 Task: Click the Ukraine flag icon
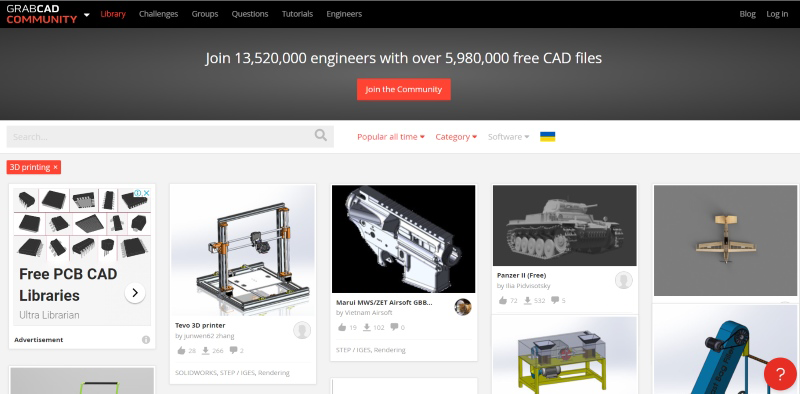pyautogui.click(x=547, y=137)
